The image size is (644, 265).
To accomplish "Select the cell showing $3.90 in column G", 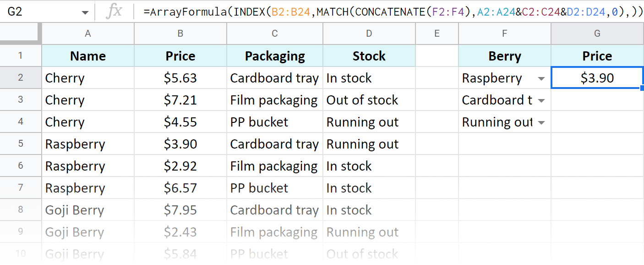I will 597,78.
